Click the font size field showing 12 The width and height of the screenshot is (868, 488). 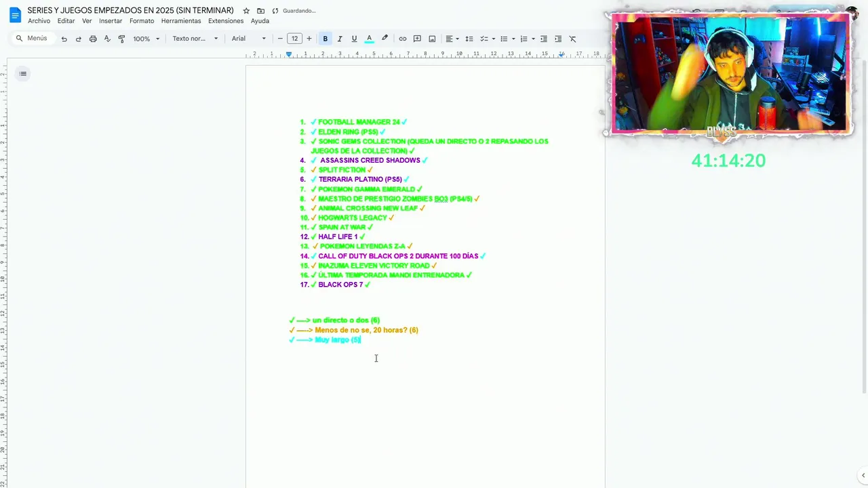[294, 39]
